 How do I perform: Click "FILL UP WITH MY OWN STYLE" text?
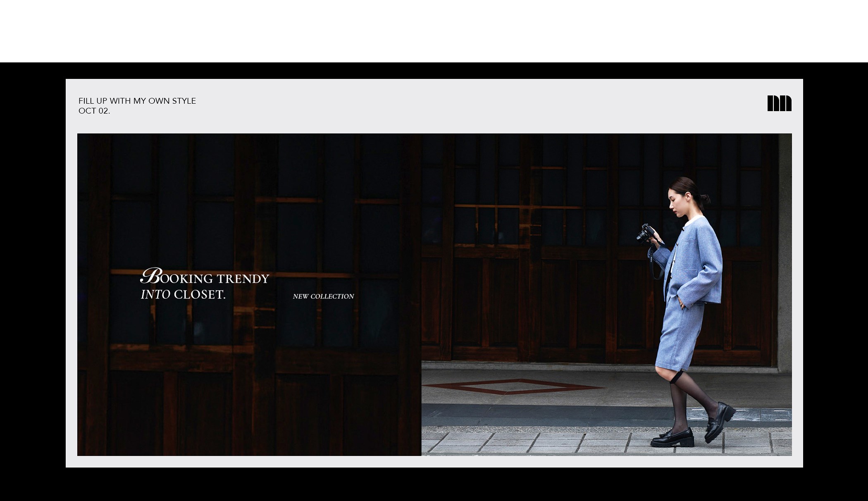coord(137,101)
